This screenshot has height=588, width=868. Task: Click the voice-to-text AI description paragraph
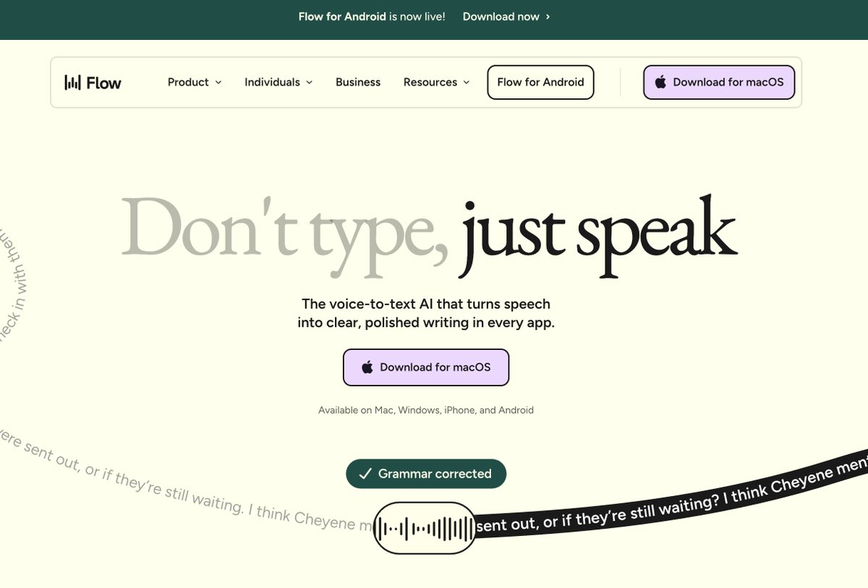[x=426, y=313]
